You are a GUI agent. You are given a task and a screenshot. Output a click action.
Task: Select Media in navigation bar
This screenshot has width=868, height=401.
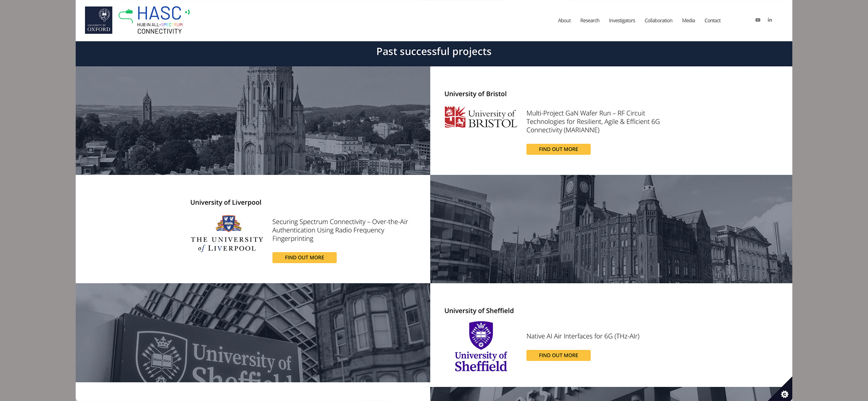[688, 20]
